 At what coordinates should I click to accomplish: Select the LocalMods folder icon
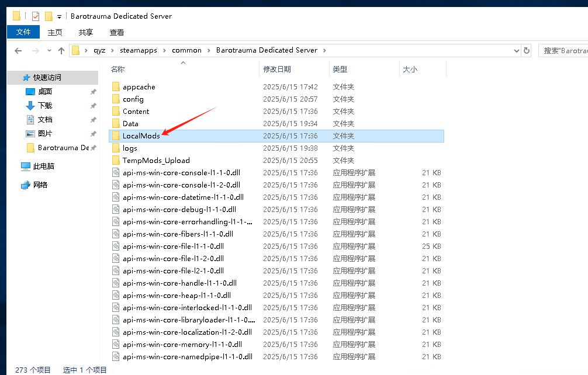[116, 136]
